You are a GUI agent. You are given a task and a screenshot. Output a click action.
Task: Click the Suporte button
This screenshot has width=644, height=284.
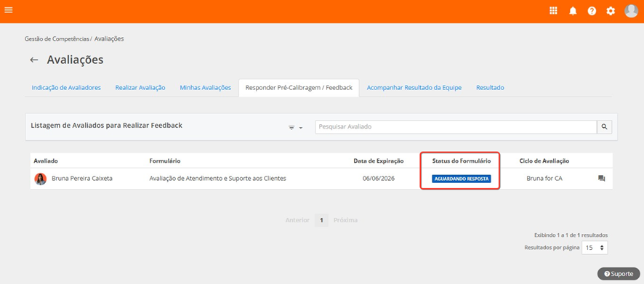tap(619, 274)
